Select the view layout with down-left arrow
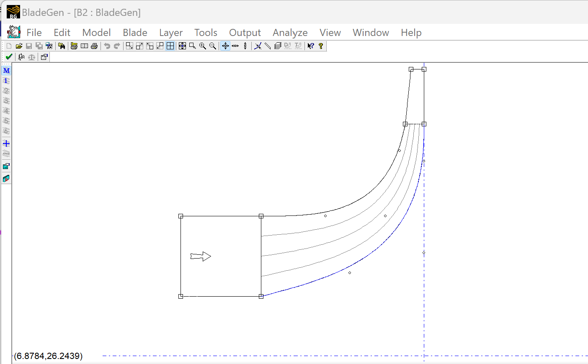This screenshot has height=364, width=588. pyautogui.click(x=160, y=46)
